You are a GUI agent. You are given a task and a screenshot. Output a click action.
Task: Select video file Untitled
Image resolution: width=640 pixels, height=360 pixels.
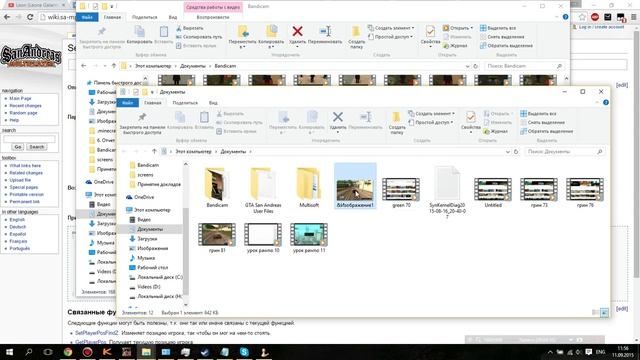point(493,192)
